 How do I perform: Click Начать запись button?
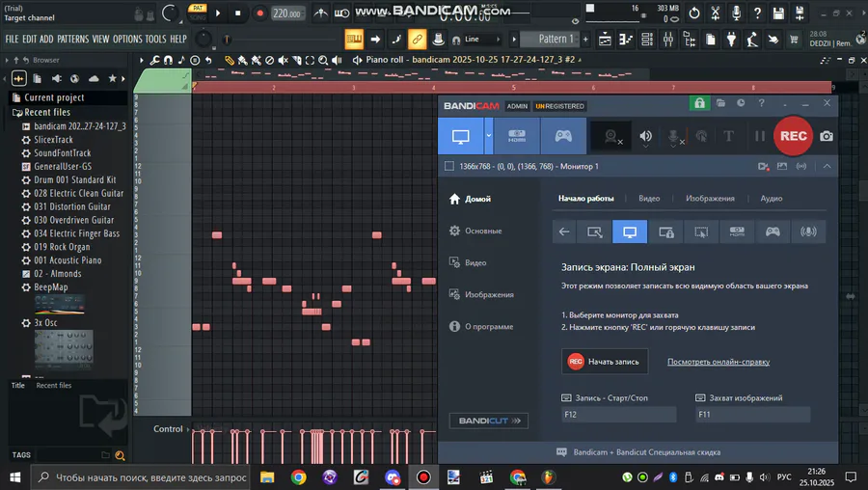click(605, 362)
